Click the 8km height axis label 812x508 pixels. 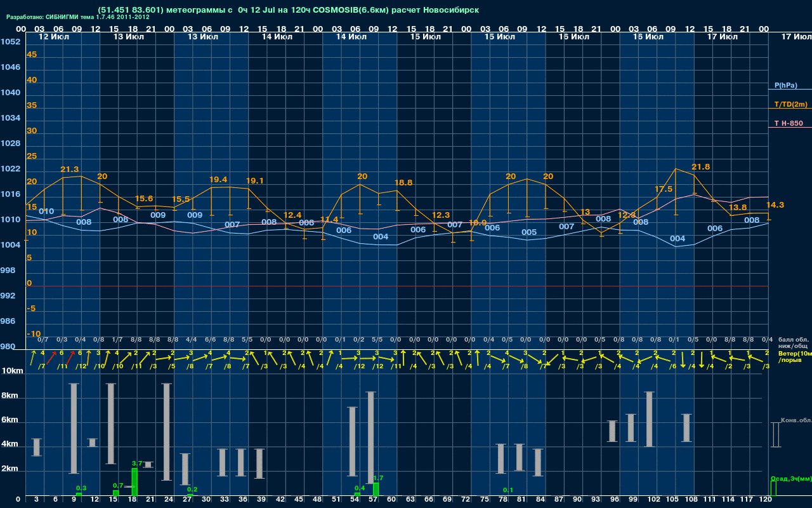(8, 396)
